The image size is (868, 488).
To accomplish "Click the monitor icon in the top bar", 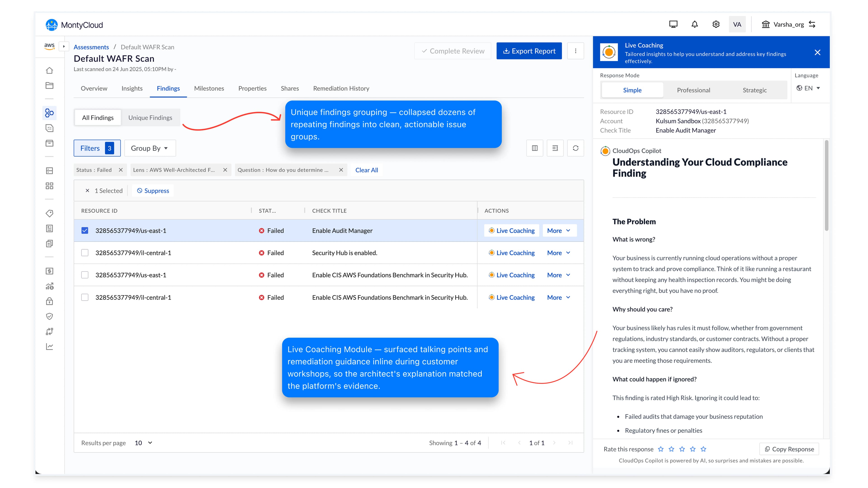I will (x=673, y=24).
